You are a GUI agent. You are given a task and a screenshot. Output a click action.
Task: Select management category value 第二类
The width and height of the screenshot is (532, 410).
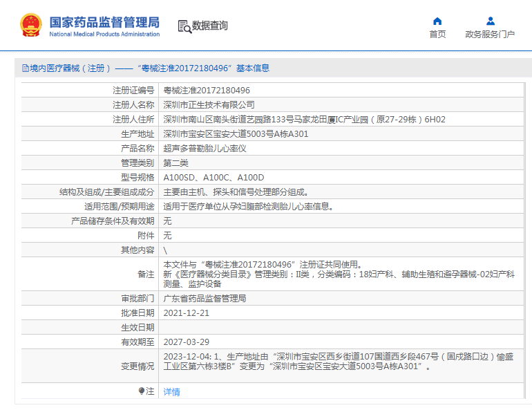(x=175, y=163)
